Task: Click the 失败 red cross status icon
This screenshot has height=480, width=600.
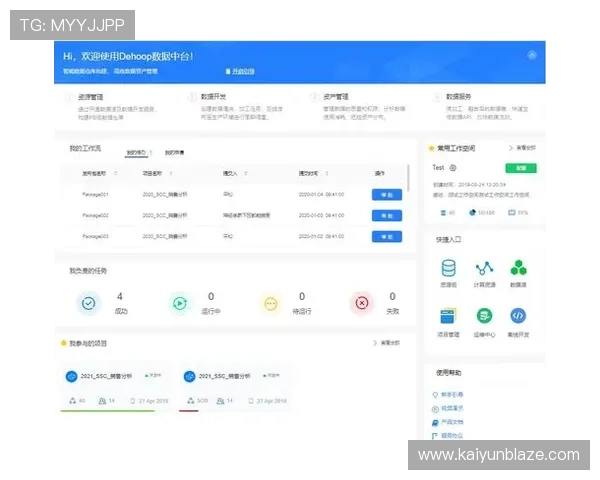Action: 362,304
